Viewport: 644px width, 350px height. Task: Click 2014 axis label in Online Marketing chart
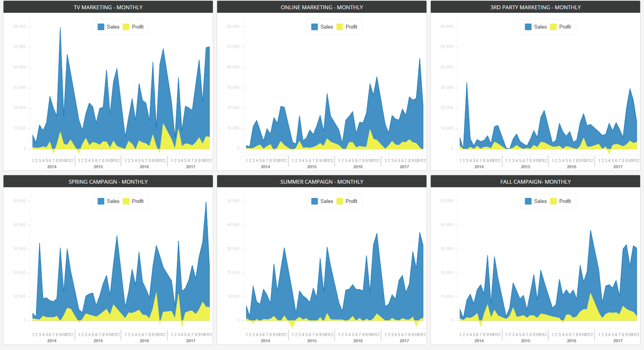point(265,167)
